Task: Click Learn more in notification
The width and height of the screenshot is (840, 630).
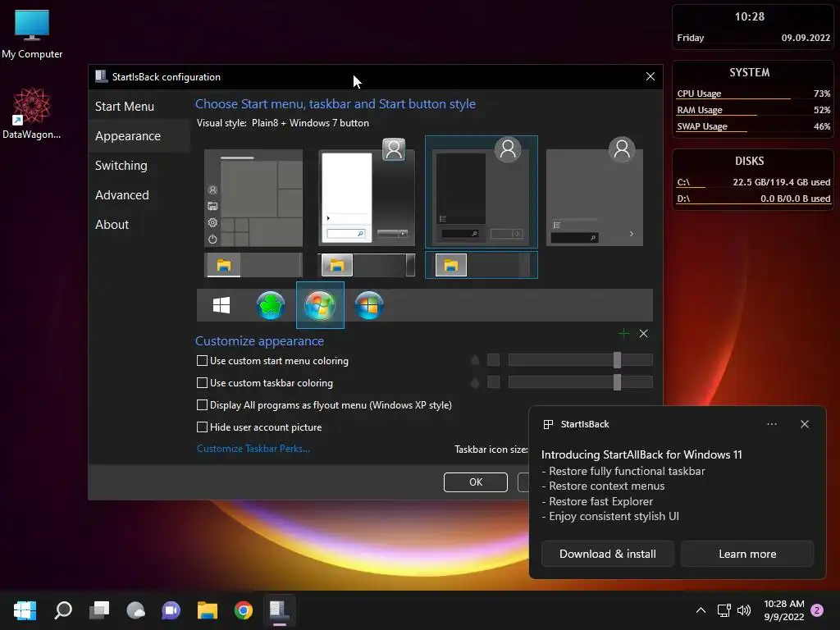Action: point(747,554)
